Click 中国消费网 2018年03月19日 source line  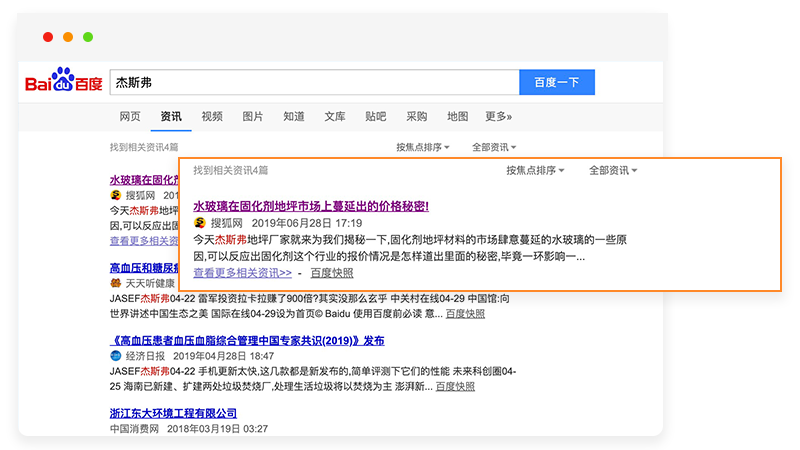click(x=189, y=429)
